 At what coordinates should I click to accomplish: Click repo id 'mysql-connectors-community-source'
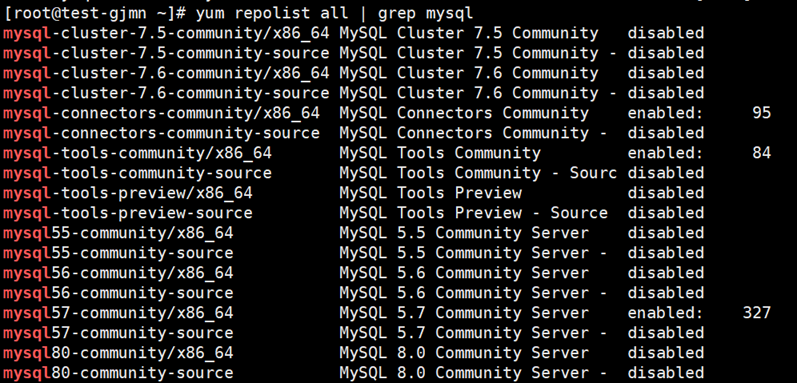[162, 134]
